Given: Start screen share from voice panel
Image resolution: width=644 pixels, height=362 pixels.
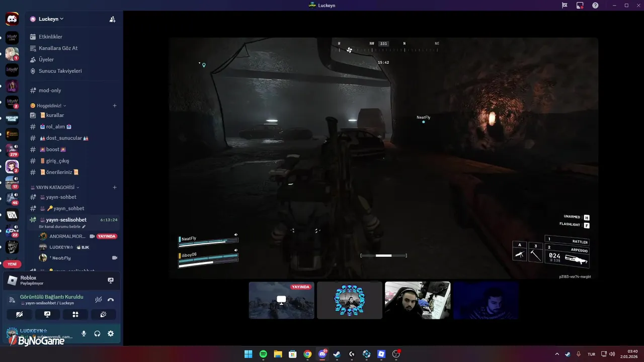Looking at the screenshot, I should click(47, 314).
